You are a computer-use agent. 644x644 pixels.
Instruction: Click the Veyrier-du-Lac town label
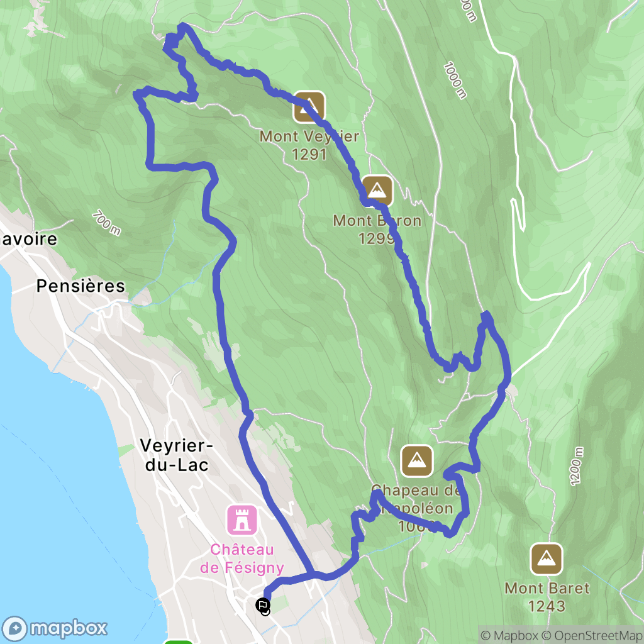pyautogui.click(x=177, y=455)
